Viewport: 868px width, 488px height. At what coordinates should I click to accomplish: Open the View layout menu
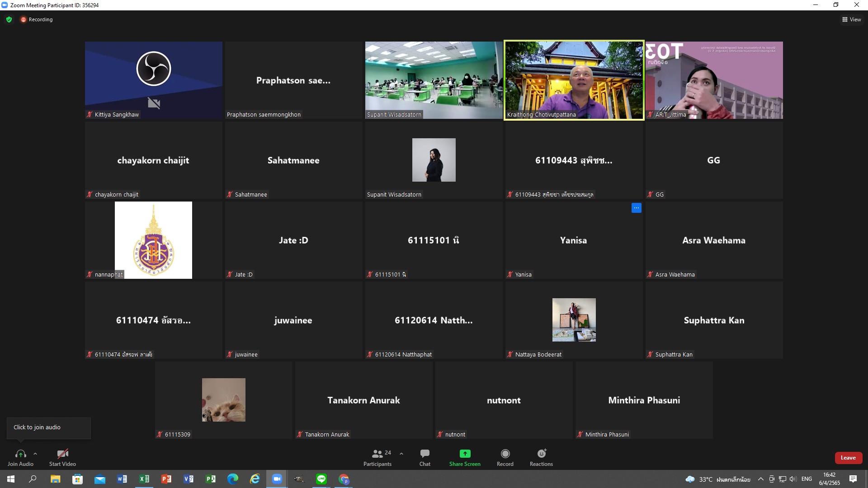(851, 19)
